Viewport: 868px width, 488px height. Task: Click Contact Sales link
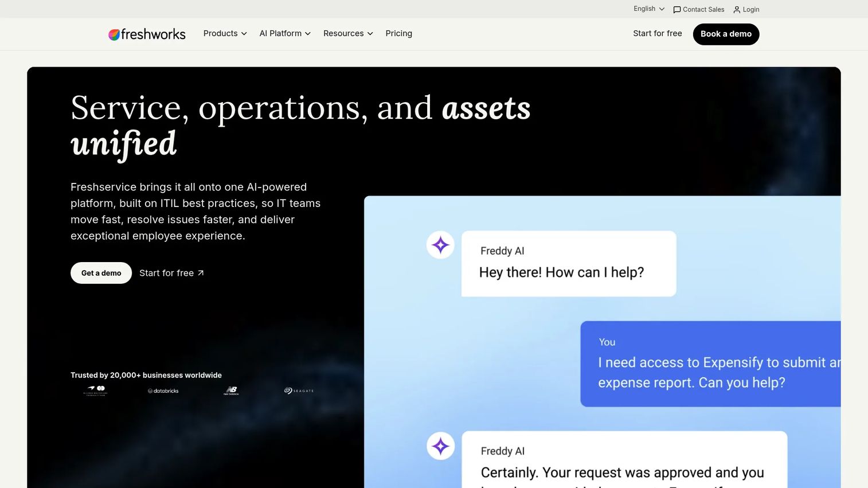pyautogui.click(x=699, y=10)
